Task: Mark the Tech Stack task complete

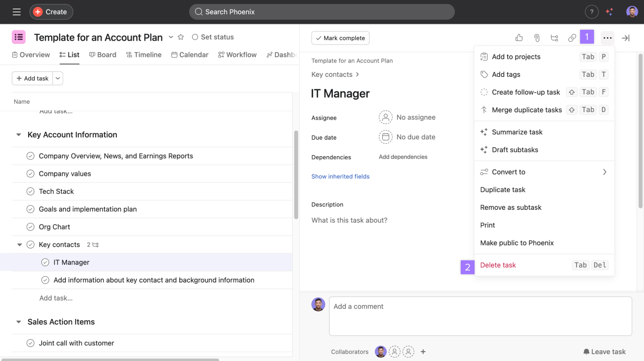Action: point(30,191)
